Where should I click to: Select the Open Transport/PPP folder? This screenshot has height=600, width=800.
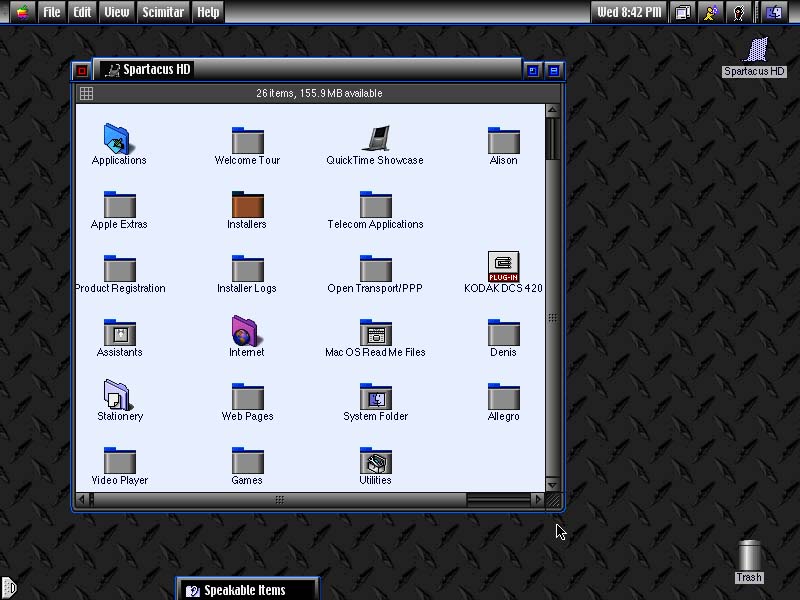(376, 268)
